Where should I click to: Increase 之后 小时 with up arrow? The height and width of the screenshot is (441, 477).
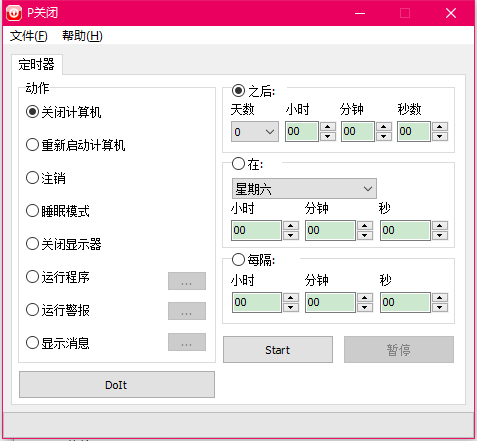328,127
